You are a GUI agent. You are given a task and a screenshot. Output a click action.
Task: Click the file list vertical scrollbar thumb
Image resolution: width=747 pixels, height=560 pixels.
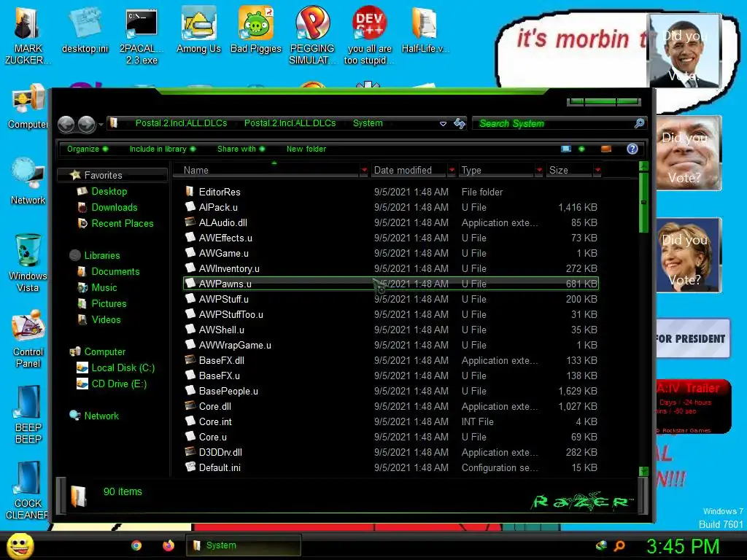643,203
